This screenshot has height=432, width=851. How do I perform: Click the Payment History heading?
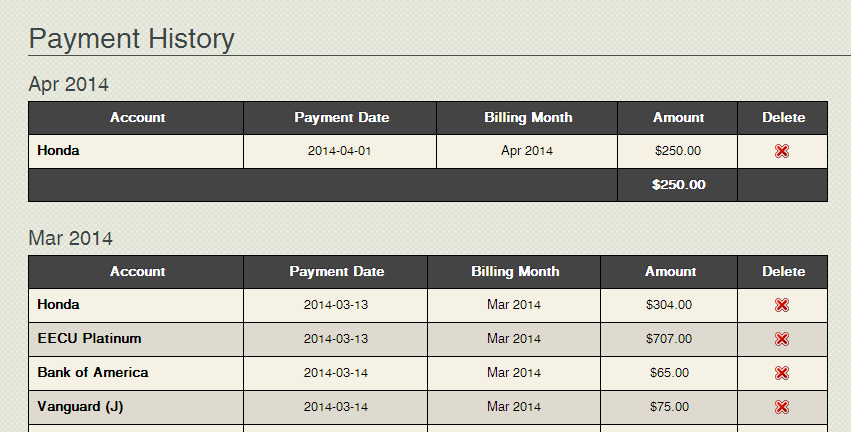pyautogui.click(x=131, y=39)
